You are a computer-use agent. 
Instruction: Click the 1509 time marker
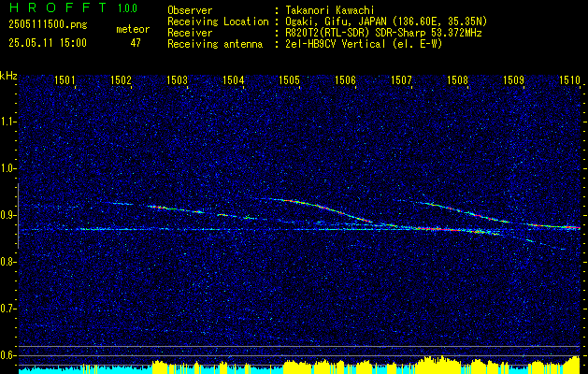coord(514,79)
